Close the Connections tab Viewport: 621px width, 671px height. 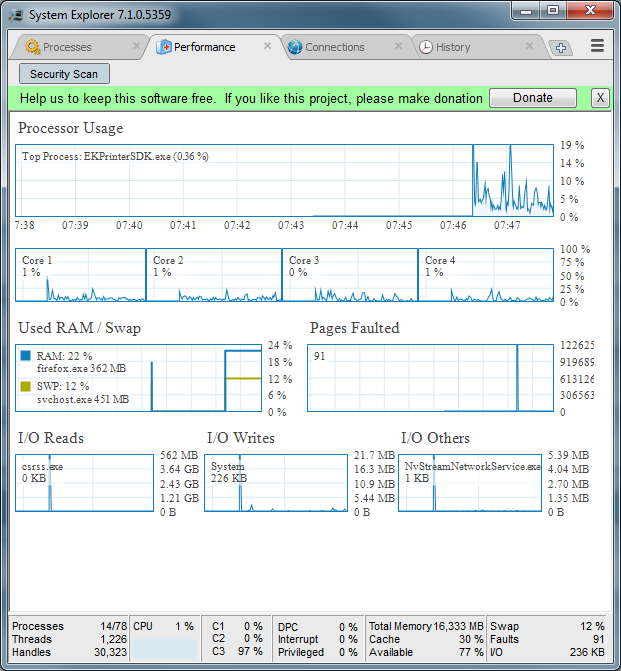pyautogui.click(x=398, y=46)
